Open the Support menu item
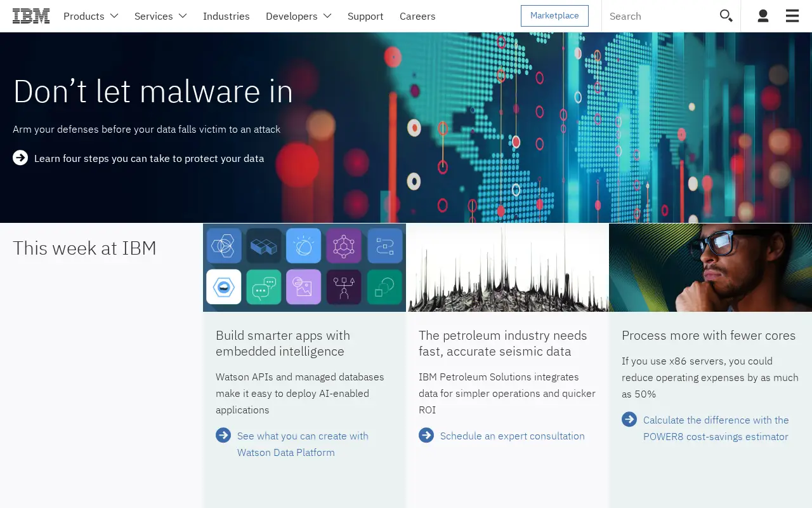 (x=365, y=16)
